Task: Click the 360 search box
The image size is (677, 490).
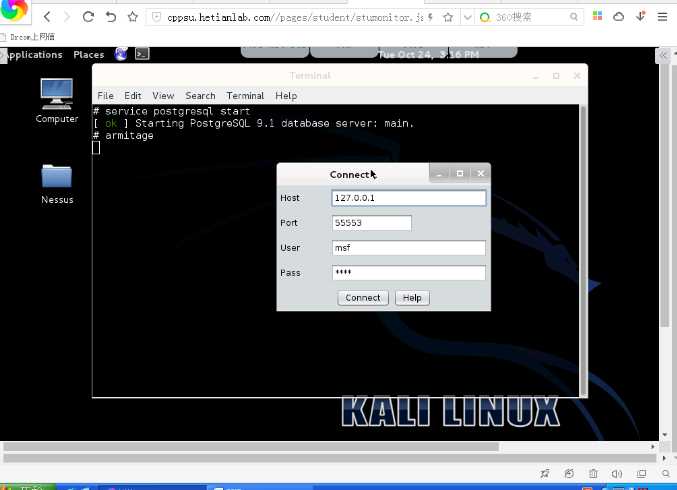Action: (x=530, y=17)
